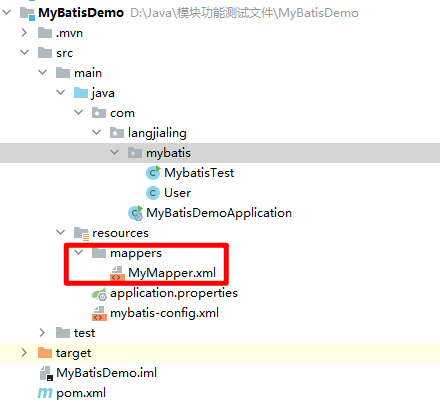Select the MyBatisDemo project root

point(81,13)
